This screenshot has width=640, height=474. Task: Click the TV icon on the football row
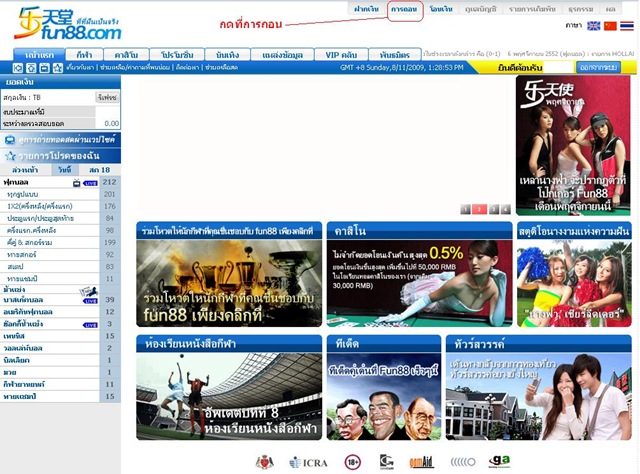[76, 182]
